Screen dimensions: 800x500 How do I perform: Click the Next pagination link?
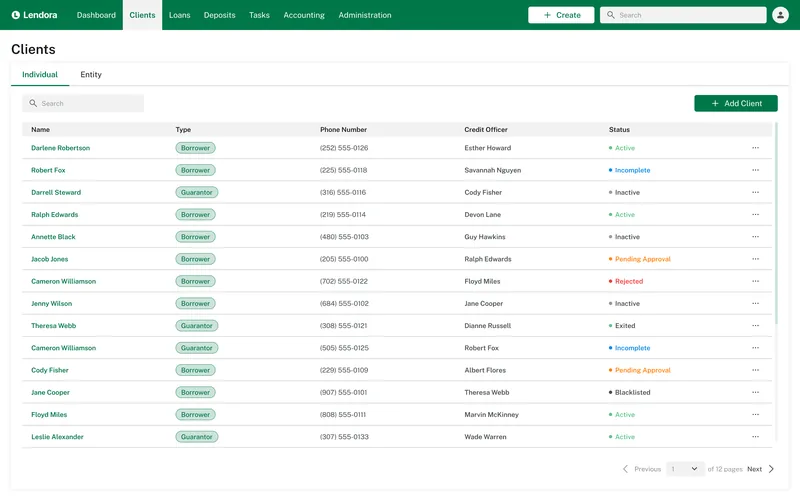(754, 469)
